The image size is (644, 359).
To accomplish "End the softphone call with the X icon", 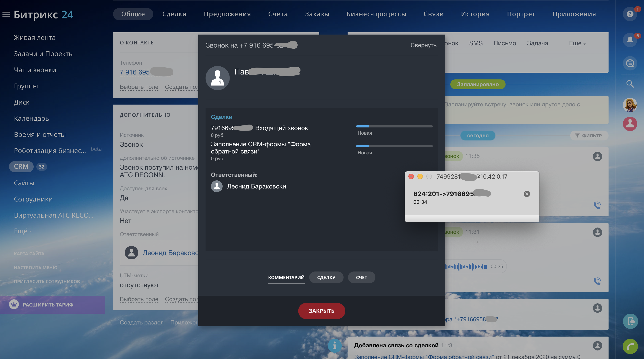I will pyautogui.click(x=526, y=194).
